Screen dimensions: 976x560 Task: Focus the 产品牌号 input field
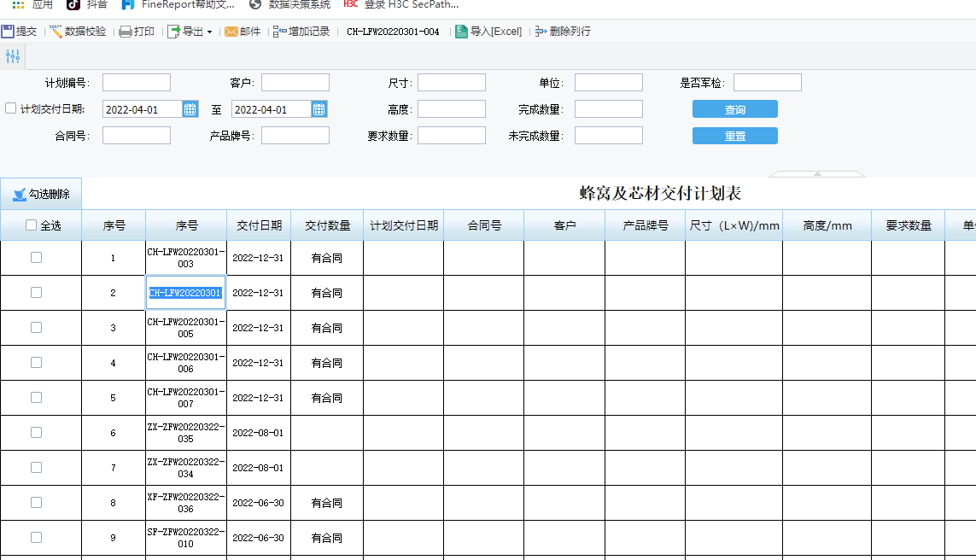point(295,136)
